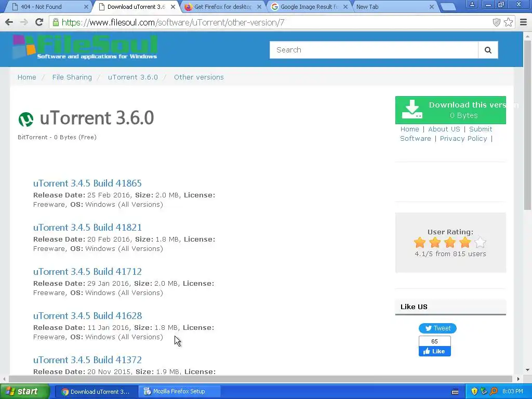The height and width of the screenshot is (399, 532).
Task: Click the uTorrent logo icon next to title
Action: 26,119
